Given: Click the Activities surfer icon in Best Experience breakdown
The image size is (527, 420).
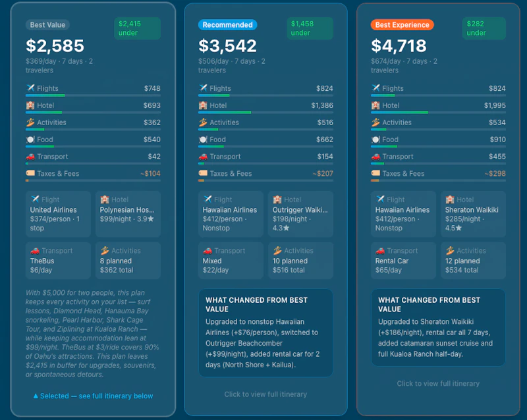Looking at the screenshot, I should 375,122.
